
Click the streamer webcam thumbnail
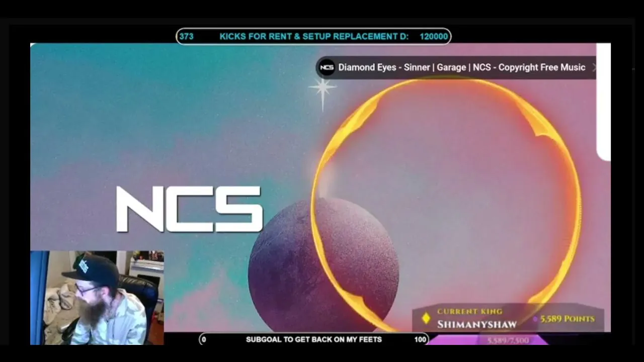(x=97, y=298)
